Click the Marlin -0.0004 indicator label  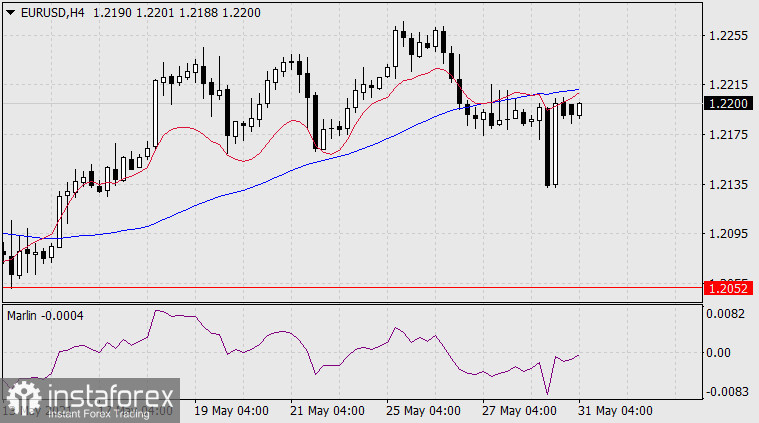coord(45,316)
